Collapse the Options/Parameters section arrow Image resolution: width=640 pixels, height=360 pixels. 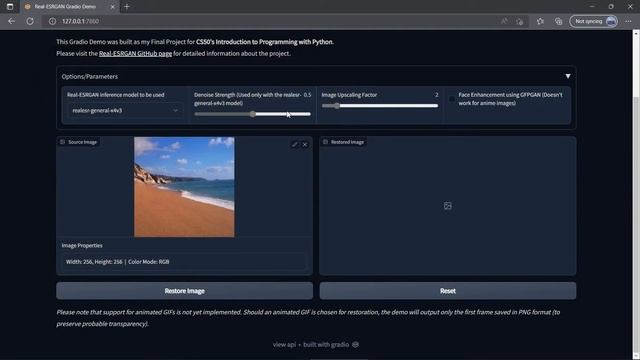point(568,76)
